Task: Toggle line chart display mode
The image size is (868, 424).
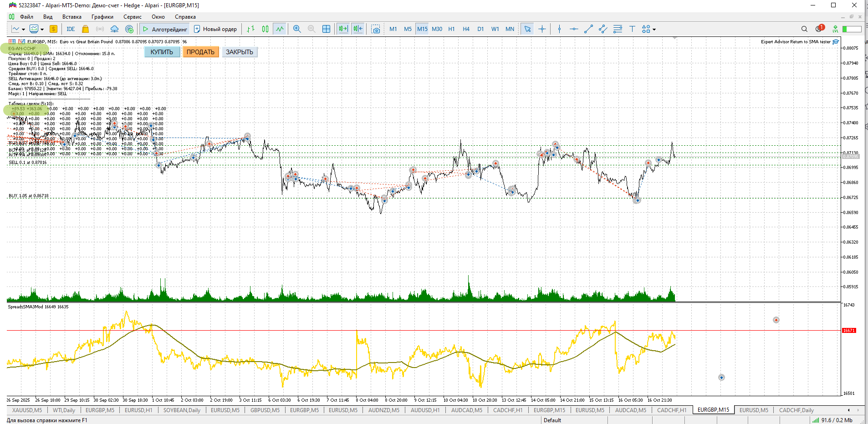Action: coord(280,29)
